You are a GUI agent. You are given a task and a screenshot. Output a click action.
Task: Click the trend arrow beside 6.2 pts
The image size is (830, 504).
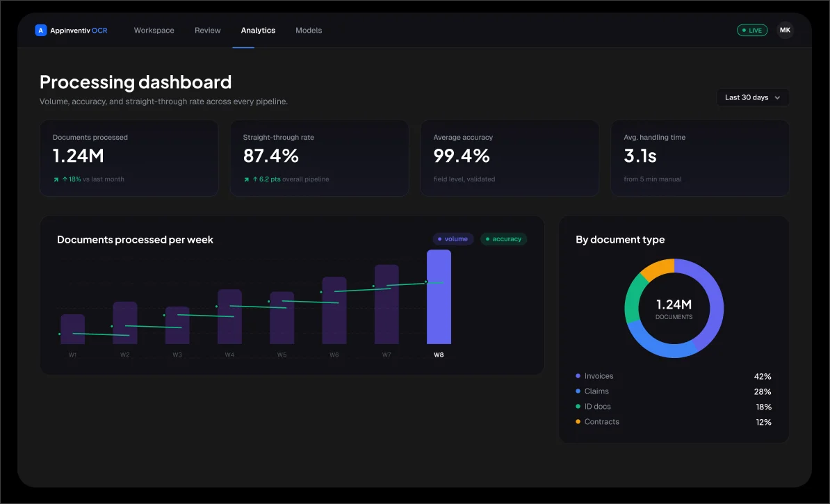click(x=246, y=179)
